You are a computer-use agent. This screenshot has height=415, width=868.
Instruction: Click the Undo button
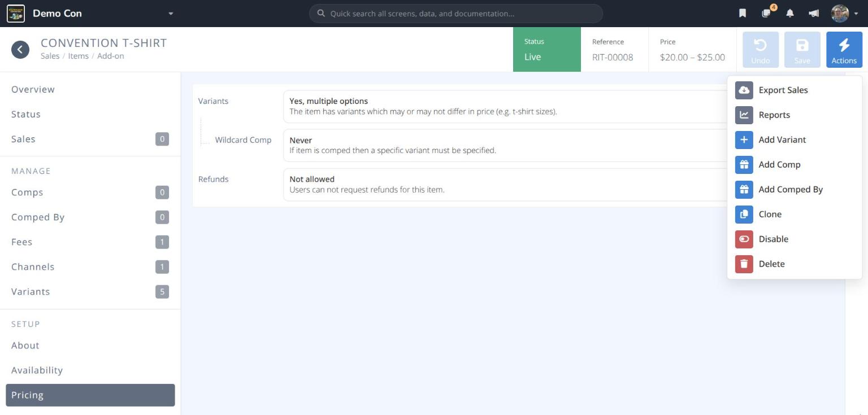[x=761, y=50]
